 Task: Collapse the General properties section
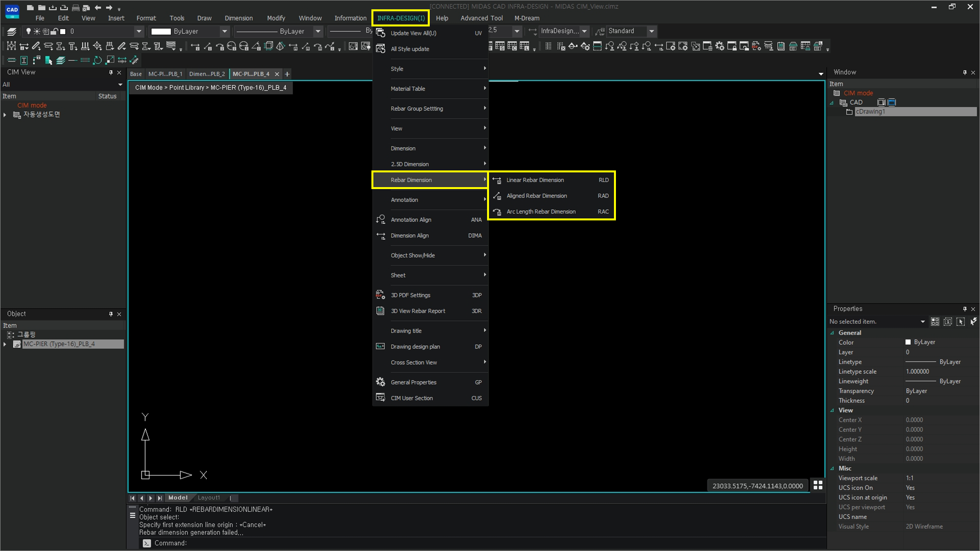tap(832, 333)
